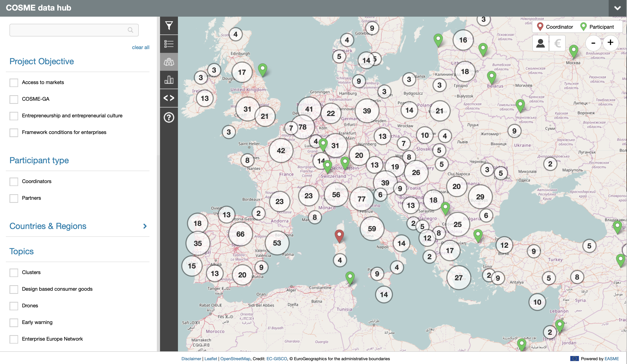The height and width of the screenshot is (364, 627).
Task: Tick the Drones topic checkbox
Action: coord(14,306)
